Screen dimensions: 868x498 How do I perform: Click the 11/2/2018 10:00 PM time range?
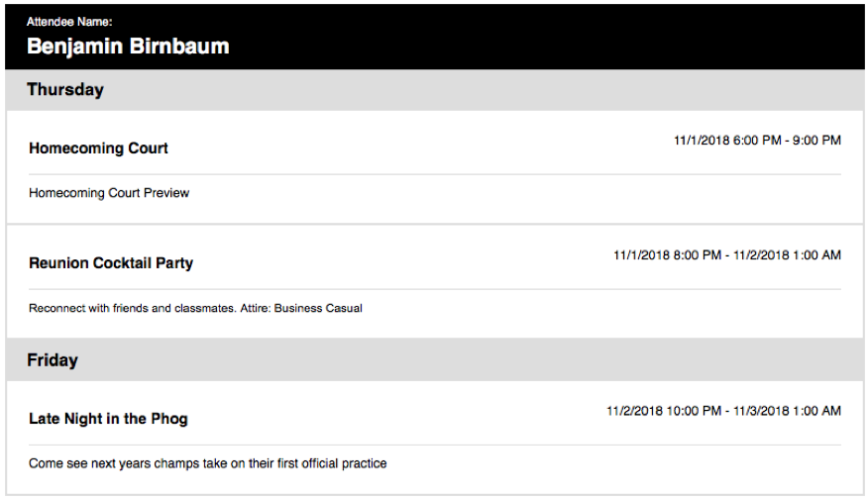[x=724, y=411]
